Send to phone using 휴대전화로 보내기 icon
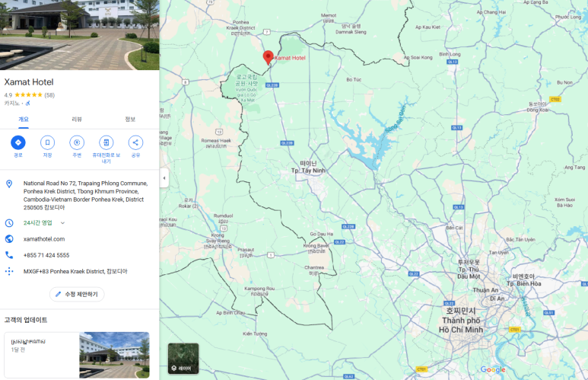This screenshot has width=588, height=380. pyautogui.click(x=106, y=142)
